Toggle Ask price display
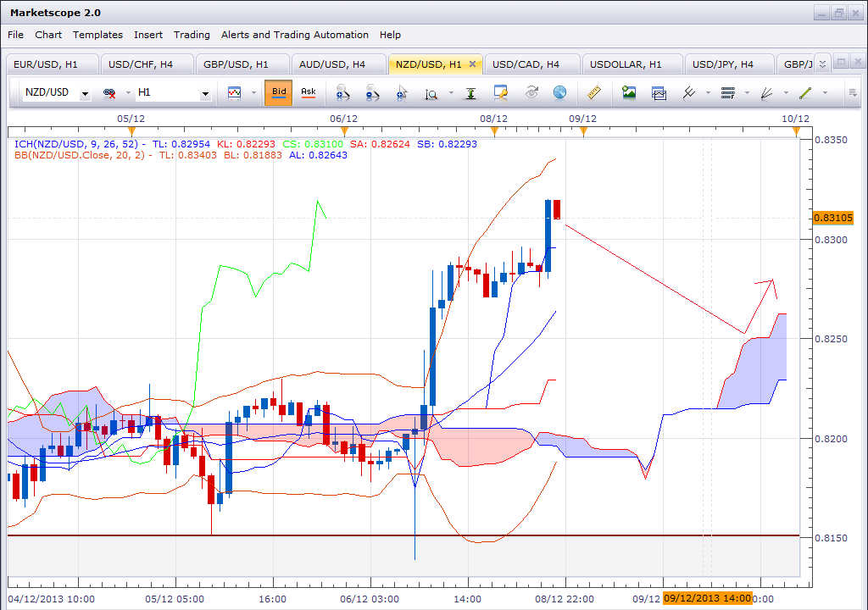The image size is (868, 610). point(309,92)
